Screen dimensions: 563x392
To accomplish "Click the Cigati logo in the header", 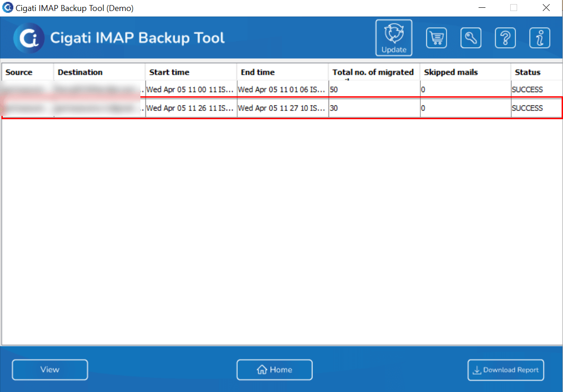I will pyautogui.click(x=29, y=38).
